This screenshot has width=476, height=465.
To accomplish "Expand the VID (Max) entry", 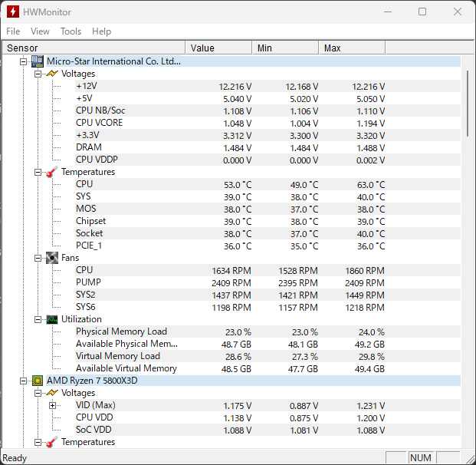I will [52, 405].
